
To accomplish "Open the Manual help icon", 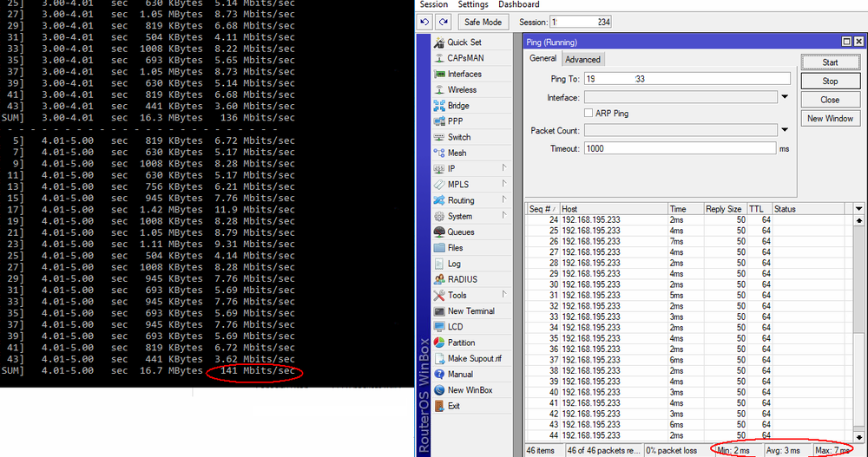I will [439, 375].
